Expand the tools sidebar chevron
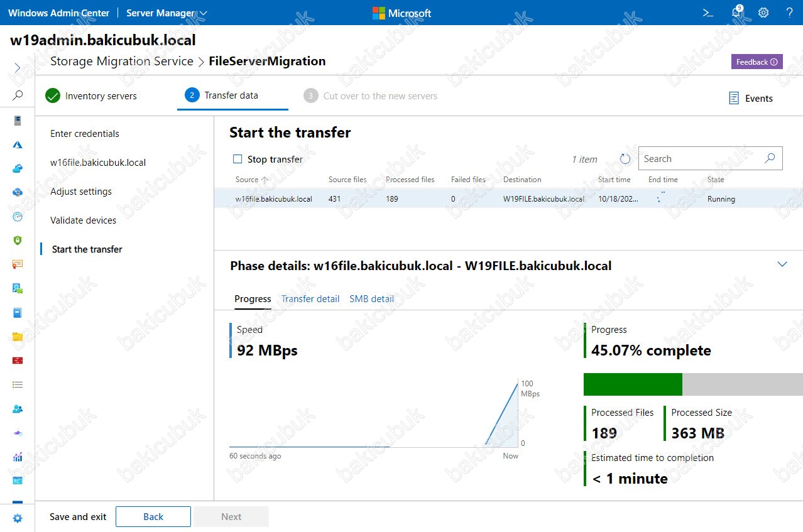 (x=18, y=67)
